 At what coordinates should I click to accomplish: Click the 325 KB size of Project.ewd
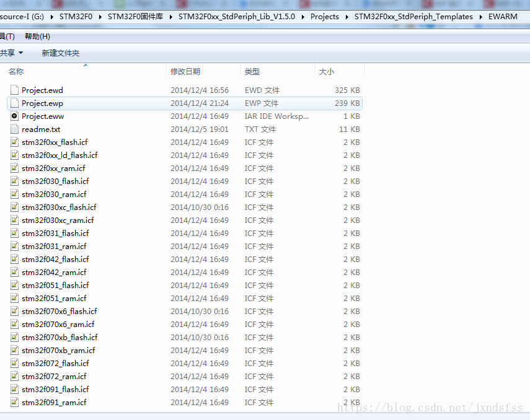[347, 90]
